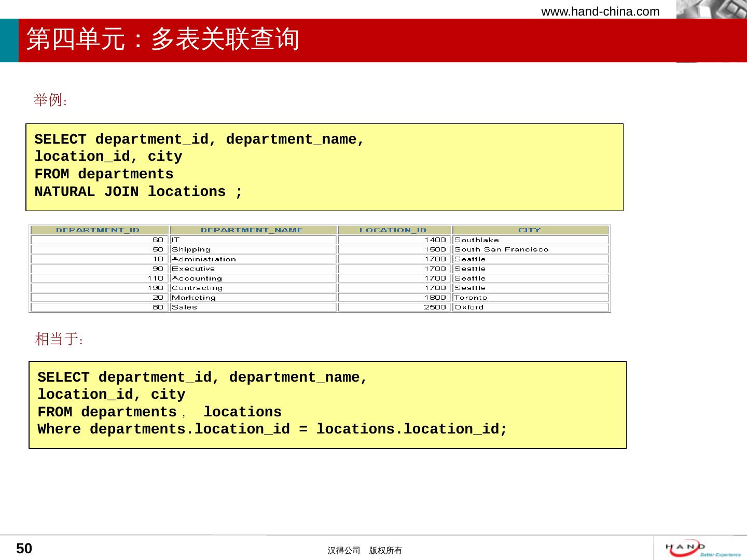Click the Where clause in second query
Viewport: 747px width, 560px height.
pos(272,429)
